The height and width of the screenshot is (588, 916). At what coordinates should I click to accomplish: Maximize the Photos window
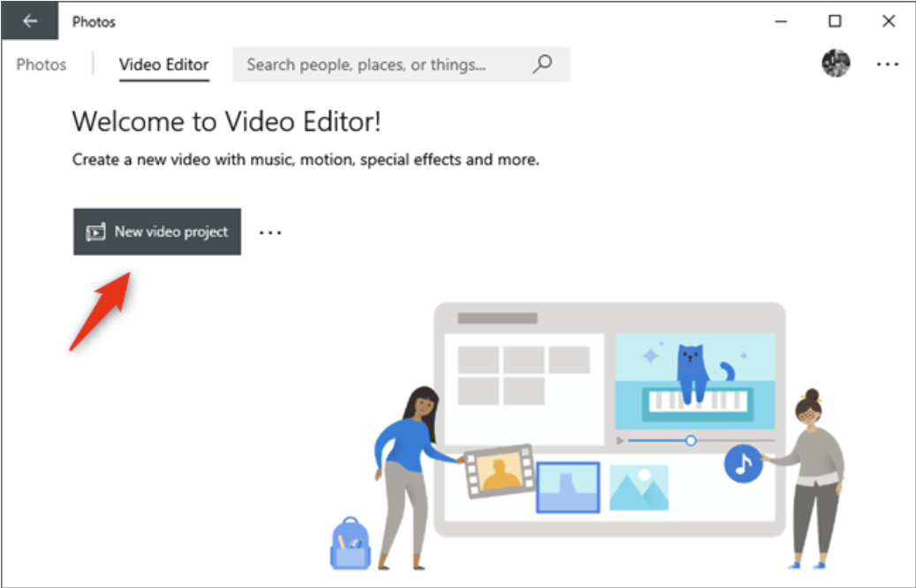point(835,21)
